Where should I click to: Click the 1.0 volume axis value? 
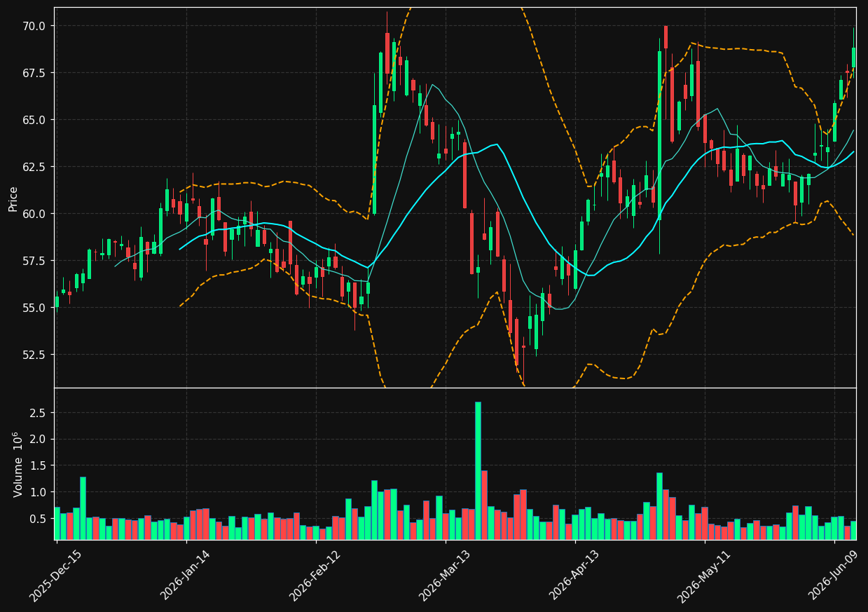coord(39,492)
